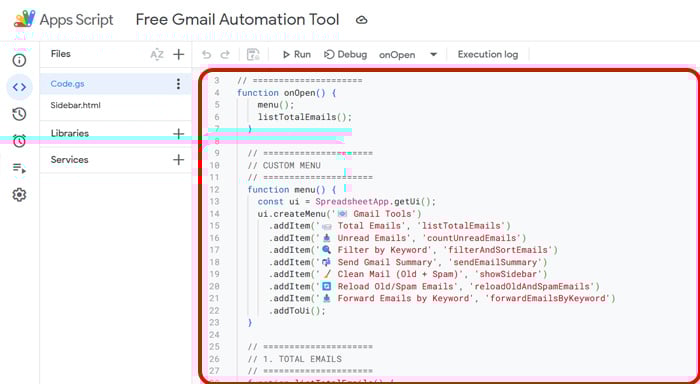
Task: Sort files alphabetically with AZ icon
Action: click(157, 54)
